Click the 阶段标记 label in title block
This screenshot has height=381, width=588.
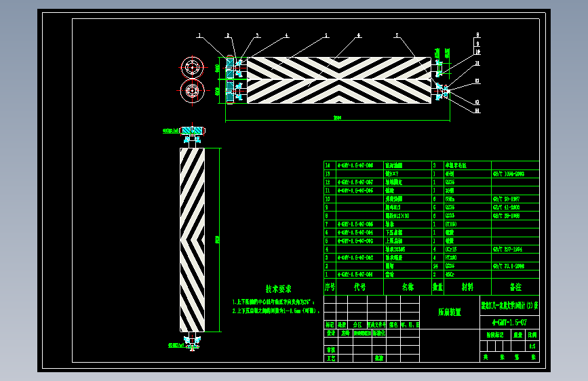pyautogui.click(x=495, y=335)
